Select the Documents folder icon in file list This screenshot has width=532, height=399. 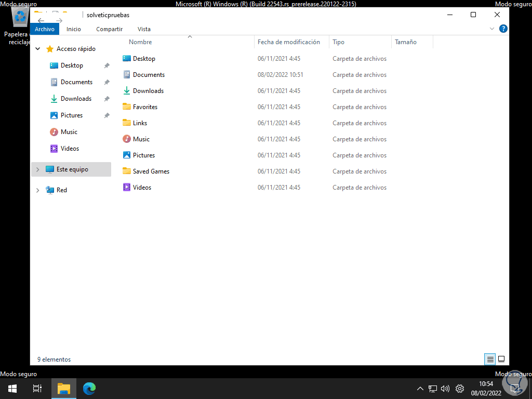127,74
